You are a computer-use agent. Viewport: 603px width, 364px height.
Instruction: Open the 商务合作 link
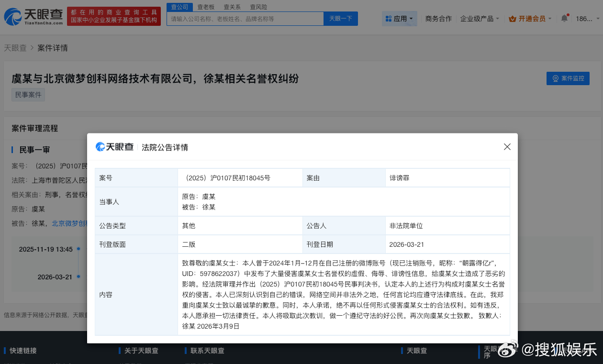point(438,19)
